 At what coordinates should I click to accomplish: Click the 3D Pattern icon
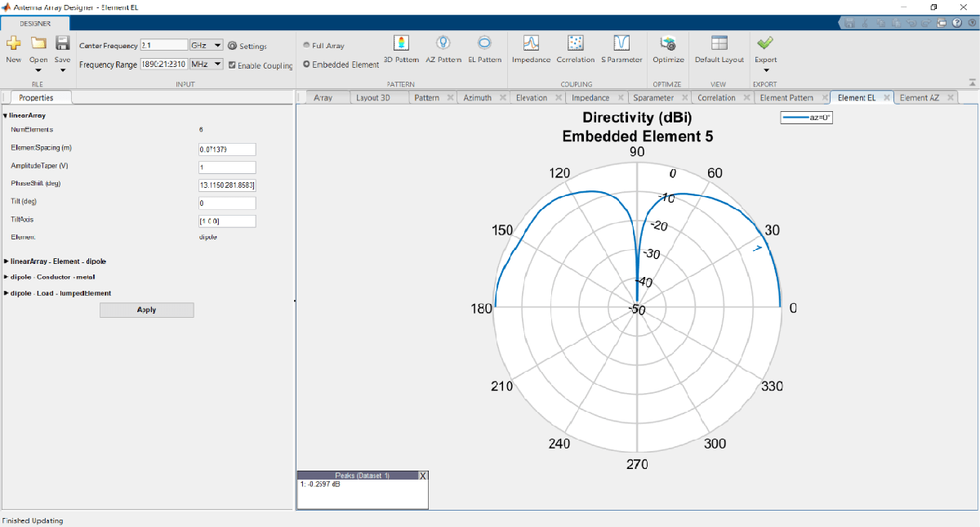[401, 43]
